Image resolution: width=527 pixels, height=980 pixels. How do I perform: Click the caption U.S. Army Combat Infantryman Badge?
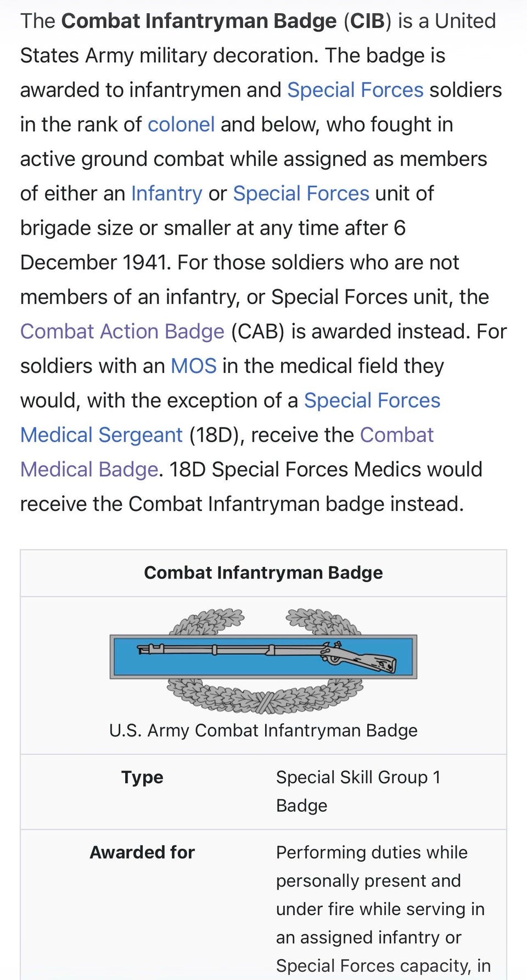pyautogui.click(x=263, y=731)
